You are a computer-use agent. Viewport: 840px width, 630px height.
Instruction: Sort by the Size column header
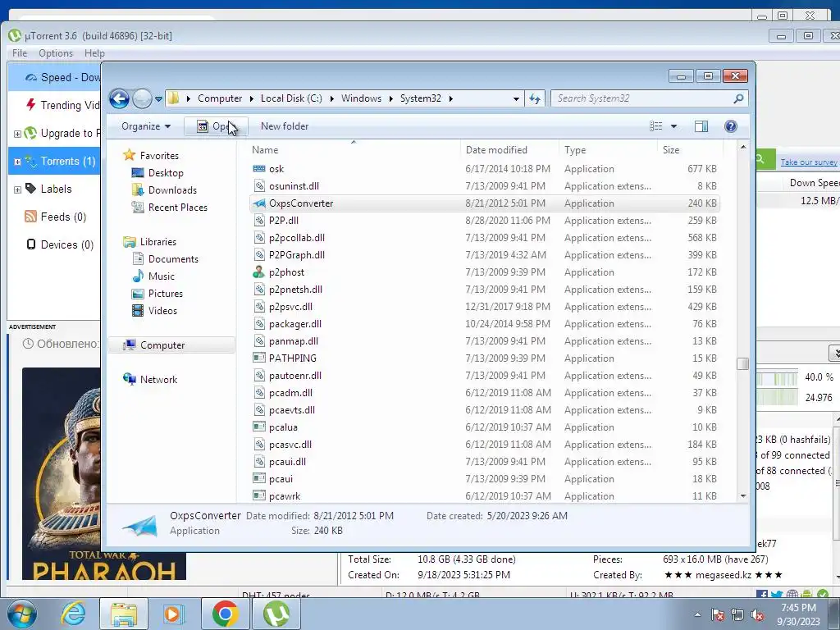click(x=671, y=150)
